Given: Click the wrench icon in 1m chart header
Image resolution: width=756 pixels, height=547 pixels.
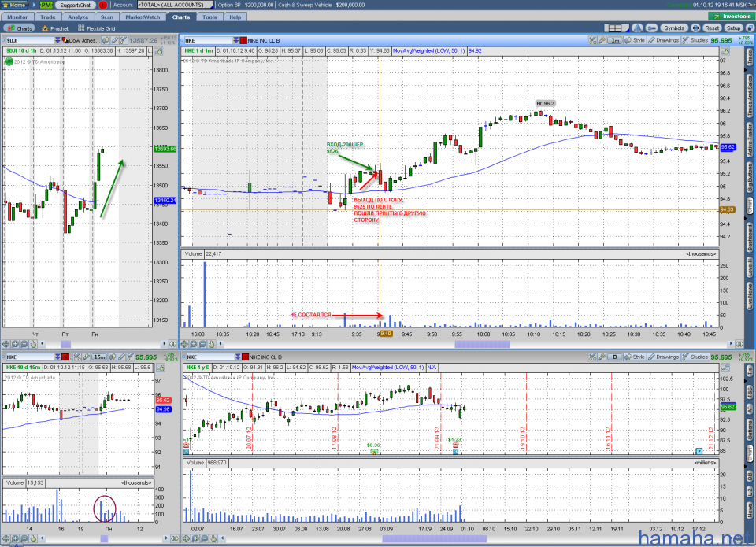Looking at the screenshot, I should [x=602, y=40].
